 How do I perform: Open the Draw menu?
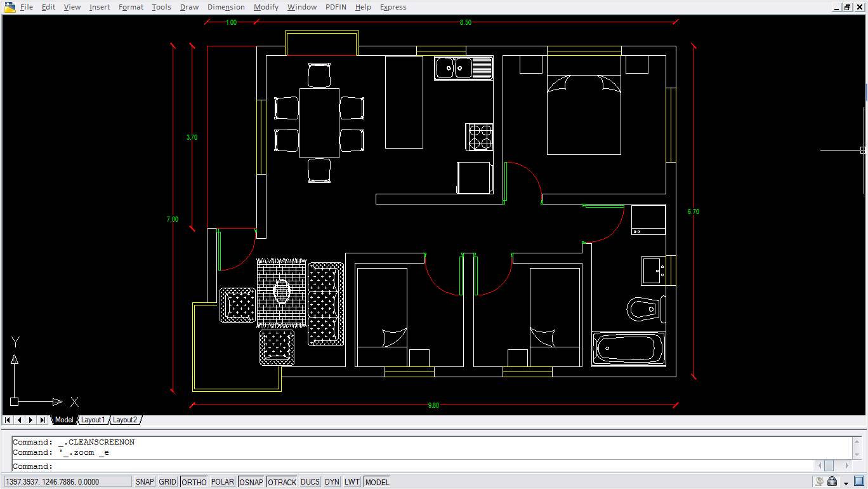pos(189,7)
